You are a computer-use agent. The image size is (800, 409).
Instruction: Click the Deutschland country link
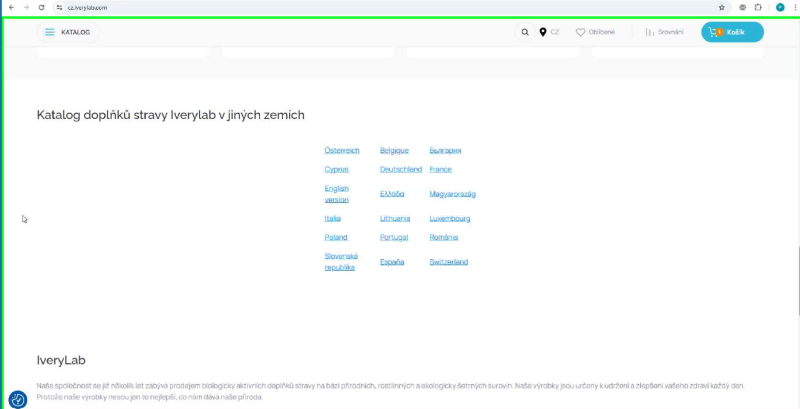pyautogui.click(x=401, y=169)
